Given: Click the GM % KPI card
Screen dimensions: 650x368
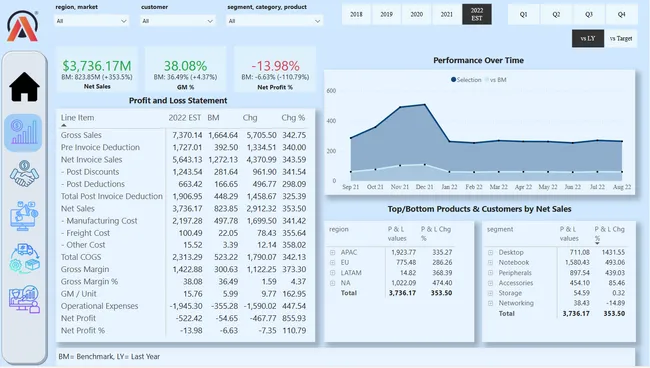Looking at the screenshot, I should (185, 69).
